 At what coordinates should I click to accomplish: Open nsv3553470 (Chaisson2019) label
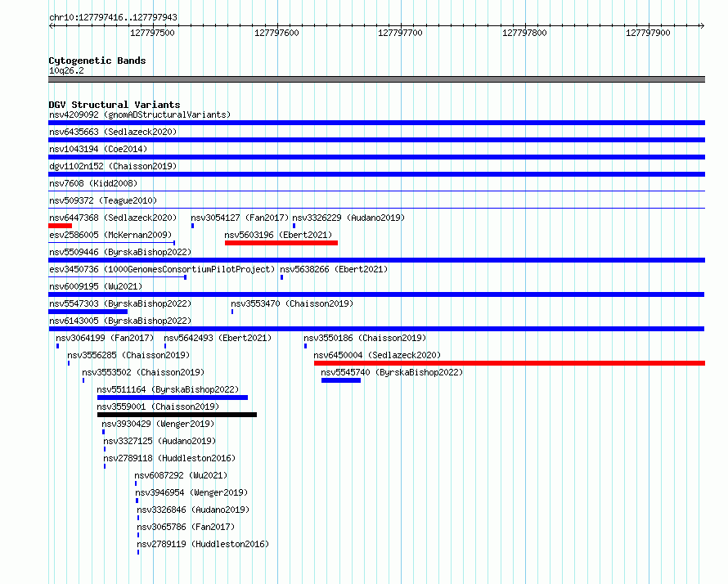pos(292,303)
